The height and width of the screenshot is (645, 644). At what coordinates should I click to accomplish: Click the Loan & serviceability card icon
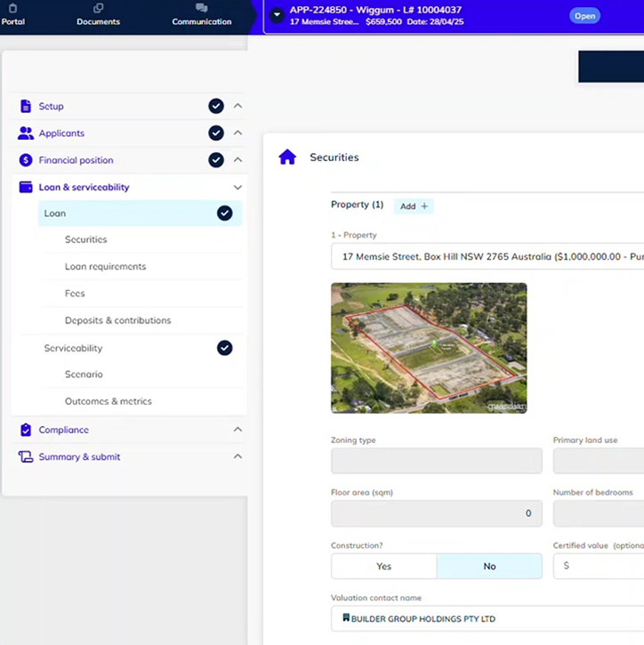[x=26, y=188]
